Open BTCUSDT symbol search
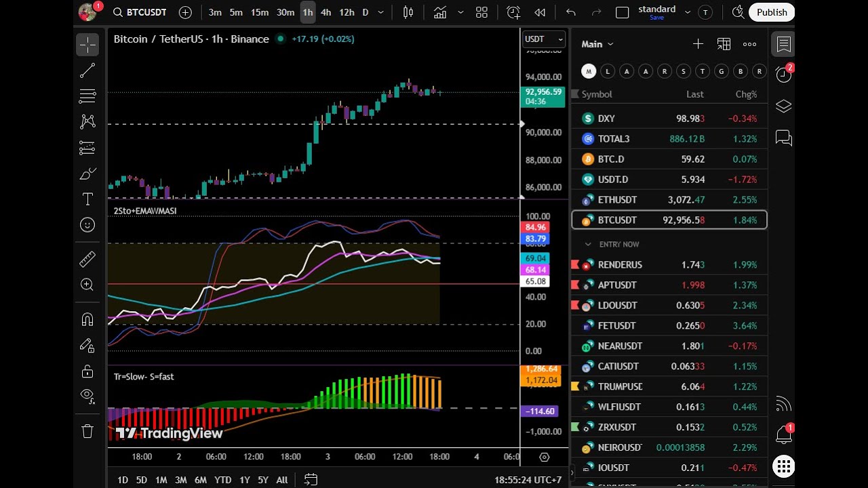The height and width of the screenshot is (488, 868). 140,12
